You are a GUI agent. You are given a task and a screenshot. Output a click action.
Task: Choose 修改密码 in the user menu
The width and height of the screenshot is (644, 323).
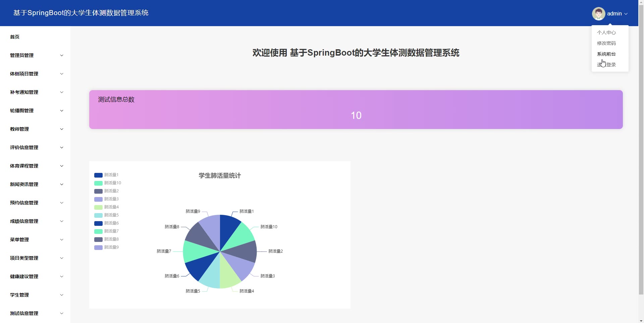point(606,43)
